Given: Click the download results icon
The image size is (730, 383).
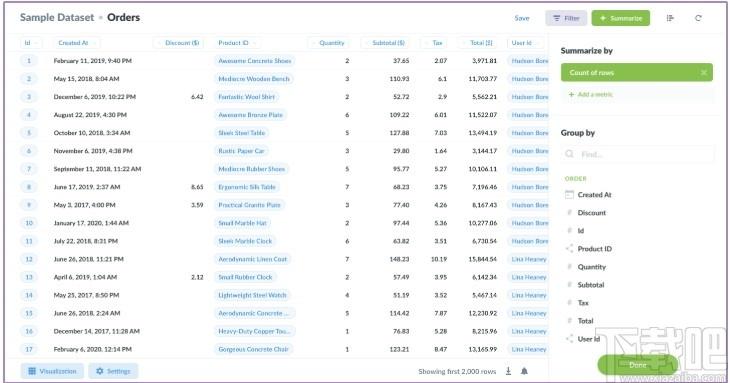Looking at the screenshot, I should [508, 371].
